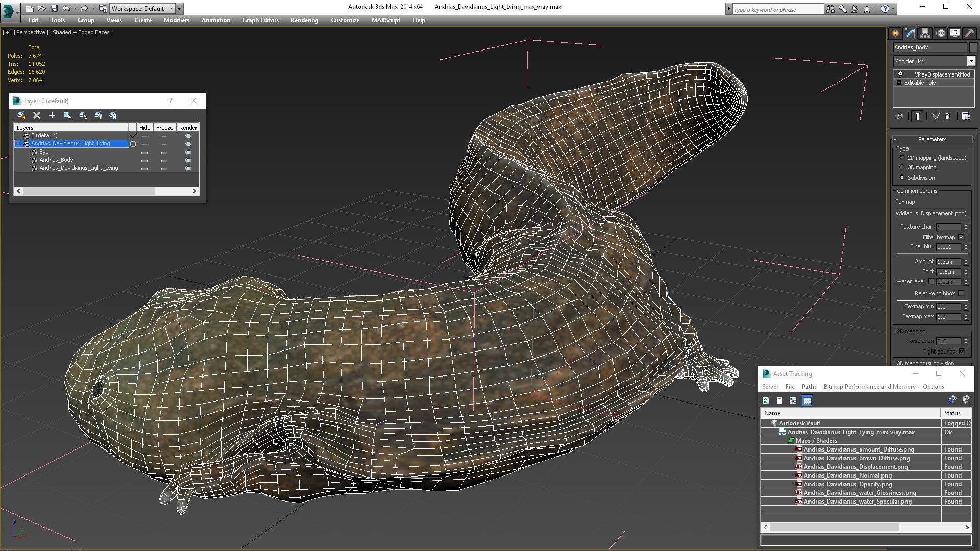The width and height of the screenshot is (980, 551).
Task: Delete highlighted layer using X icon
Action: pyautogui.click(x=37, y=115)
